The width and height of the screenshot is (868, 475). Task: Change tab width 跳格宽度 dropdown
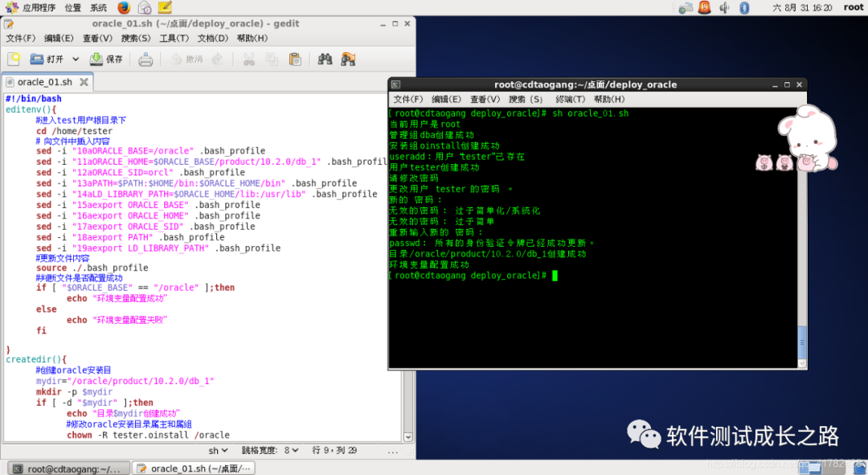(x=270, y=451)
